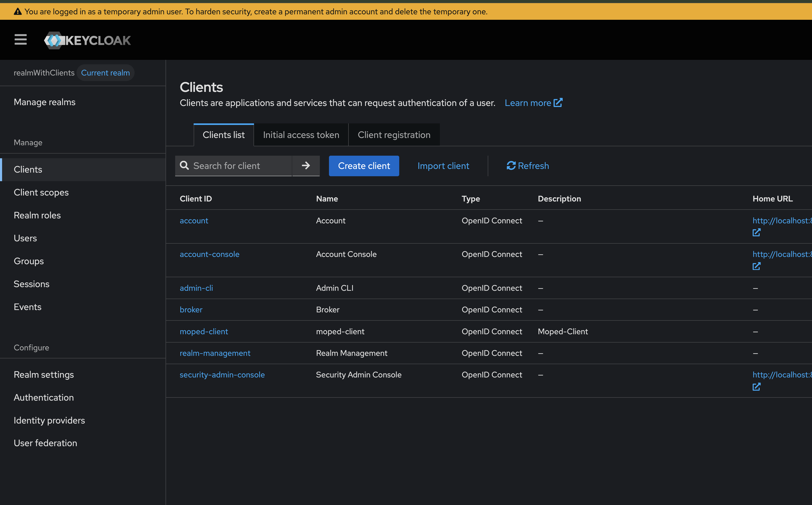Open account-console Home URL external icon
812x505 pixels.
point(756,266)
